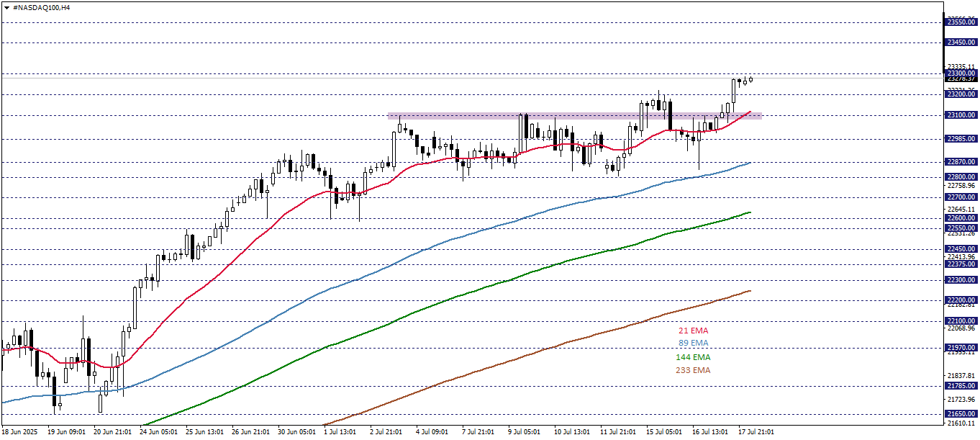Click the 22068.96 axis price value

[962, 328]
